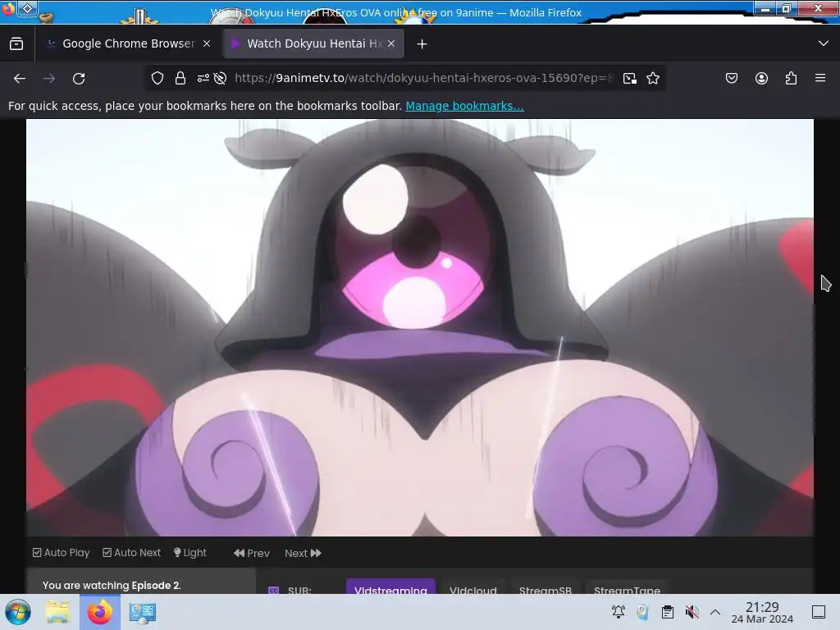Viewport: 840px width, 630px height.
Task: Skip to next episode with Next
Action: point(303,553)
